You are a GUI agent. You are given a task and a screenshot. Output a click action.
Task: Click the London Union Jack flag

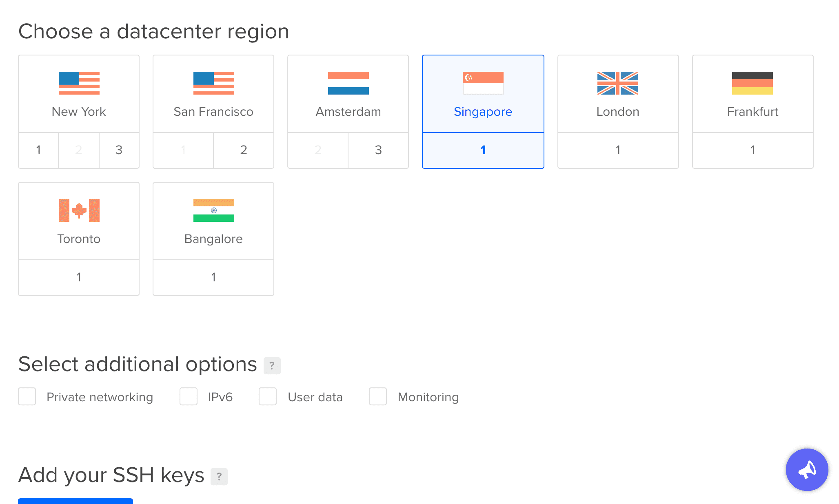coord(617,83)
